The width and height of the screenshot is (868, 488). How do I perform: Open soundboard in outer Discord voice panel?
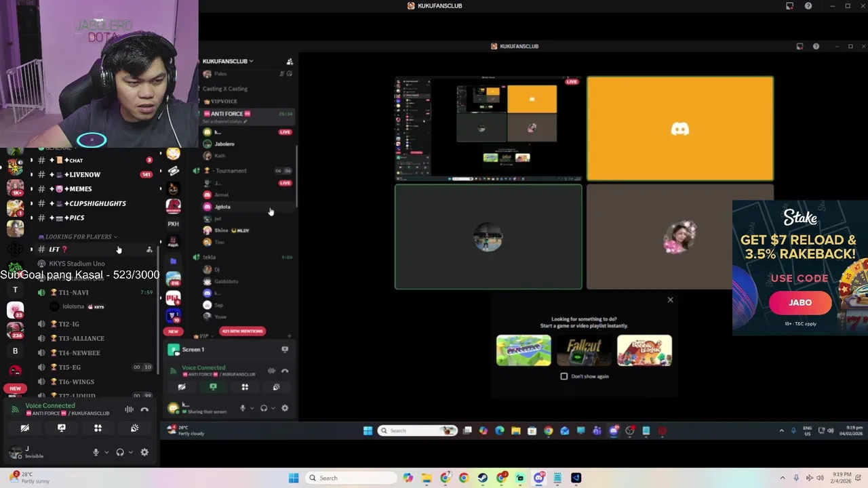click(134, 428)
